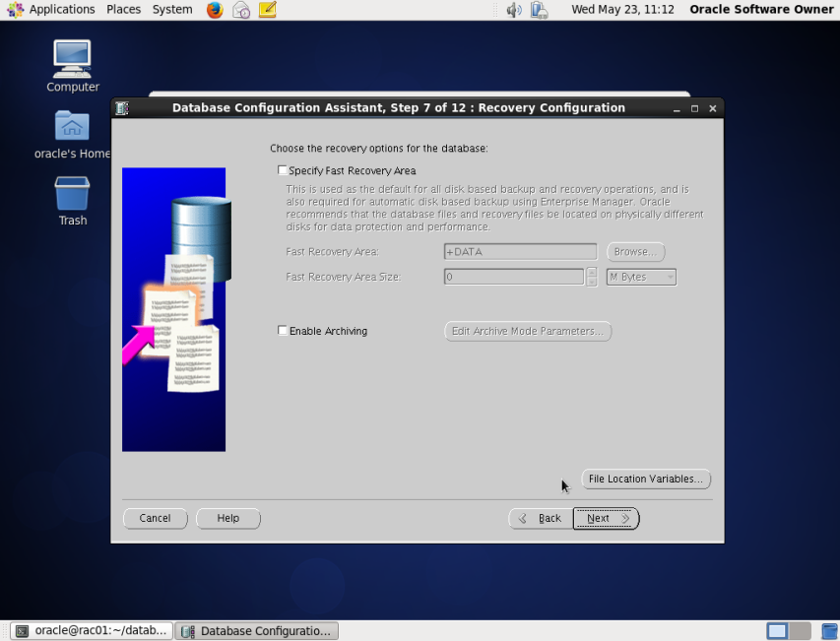Viewport: 840px width, 641px height.
Task: Open the M Bytes size unit dropdown
Action: 641,278
